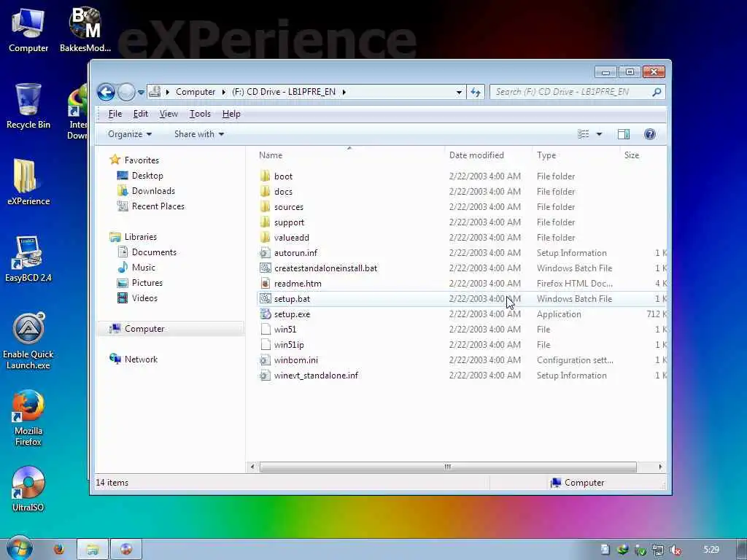Viewport: 747px width, 560px height.
Task: Select the valueadd folder icon
Action: (266, 237)
